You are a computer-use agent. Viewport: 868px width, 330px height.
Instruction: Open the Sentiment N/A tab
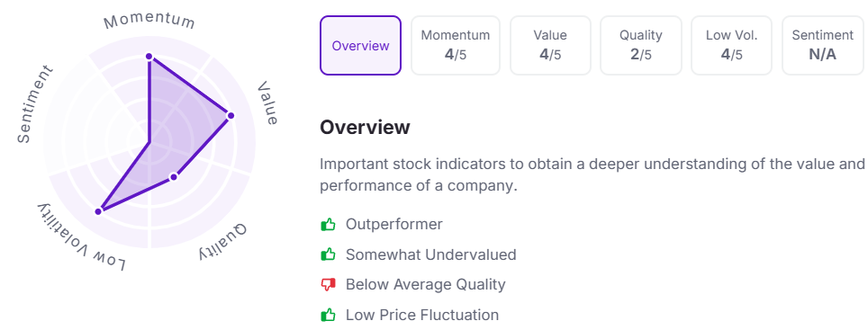824,45
